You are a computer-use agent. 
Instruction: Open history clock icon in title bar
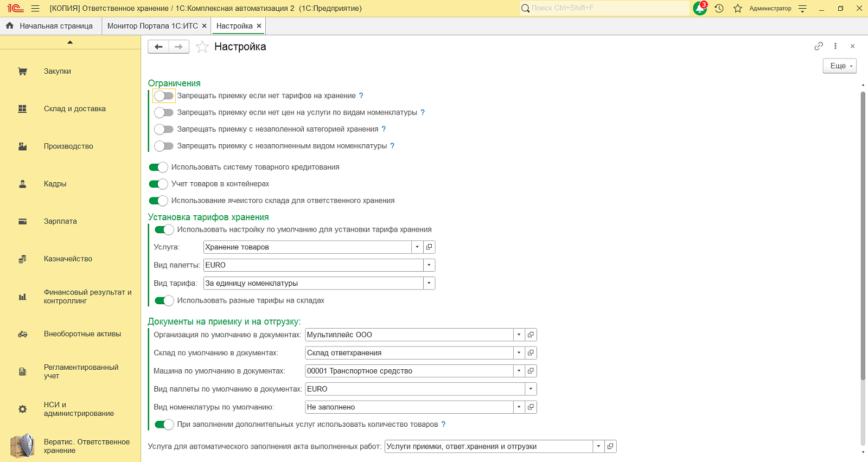pyautogui.click(x=719, y=8)
